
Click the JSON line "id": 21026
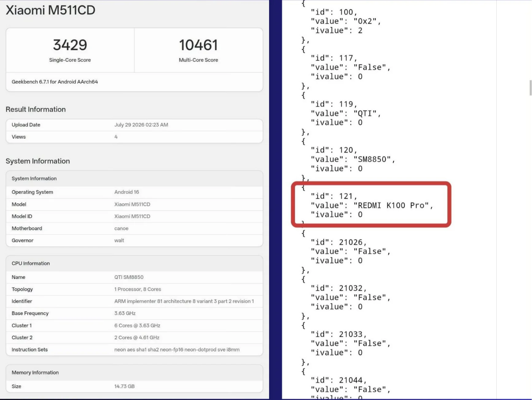339,242
